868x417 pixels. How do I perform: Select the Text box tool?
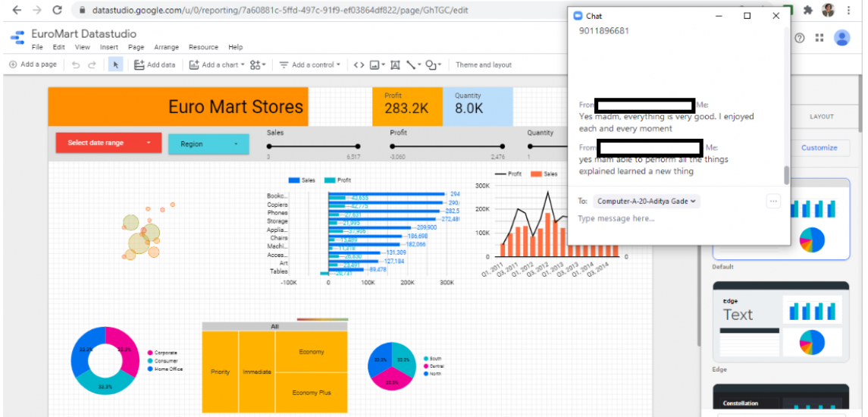pyautogui.click(x=395, y=64)
